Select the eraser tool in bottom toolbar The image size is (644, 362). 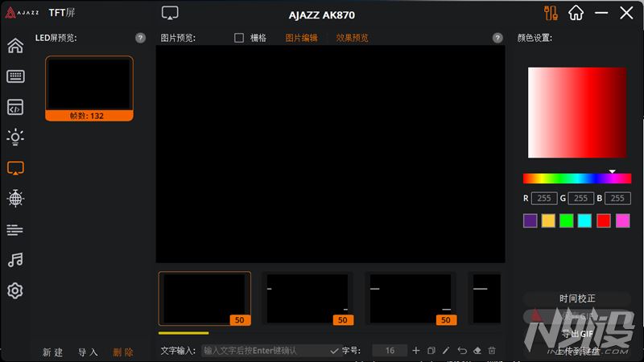477,351
